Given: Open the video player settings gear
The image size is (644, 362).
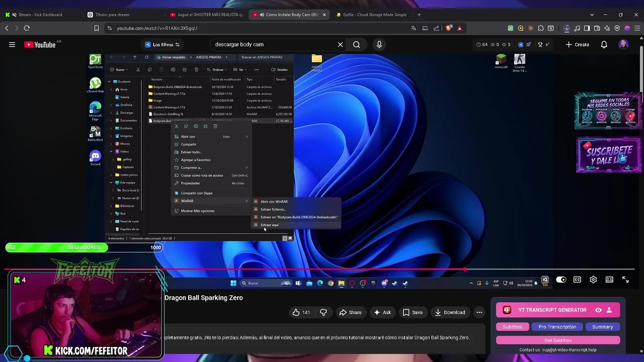Looking at the screenshot, I should (x=593, y=280).
